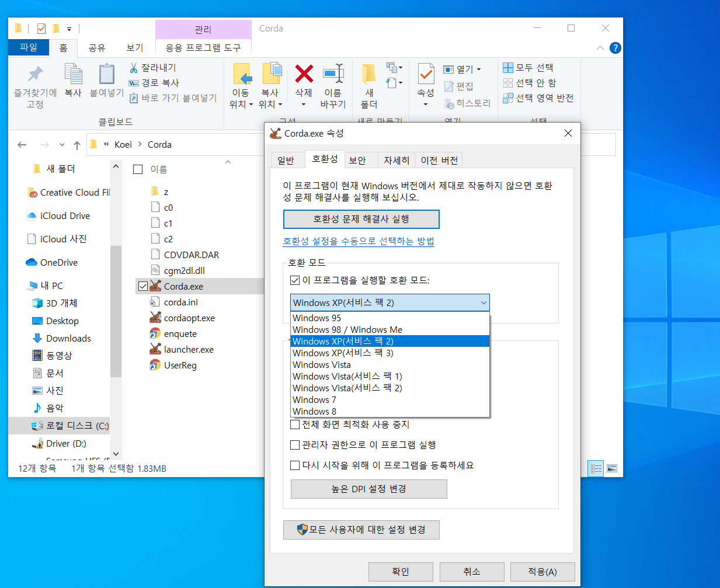720x588 pixels.
Task: Select the cgm2dl.dll file
Action: 185,271
